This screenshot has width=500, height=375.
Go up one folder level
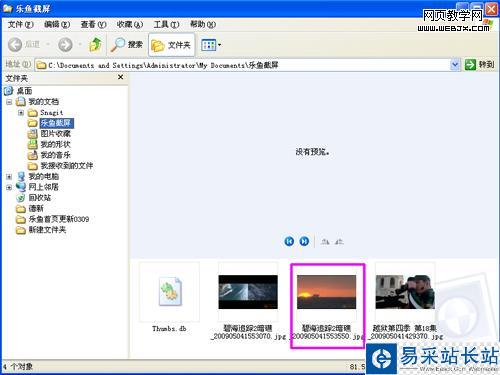96,44
